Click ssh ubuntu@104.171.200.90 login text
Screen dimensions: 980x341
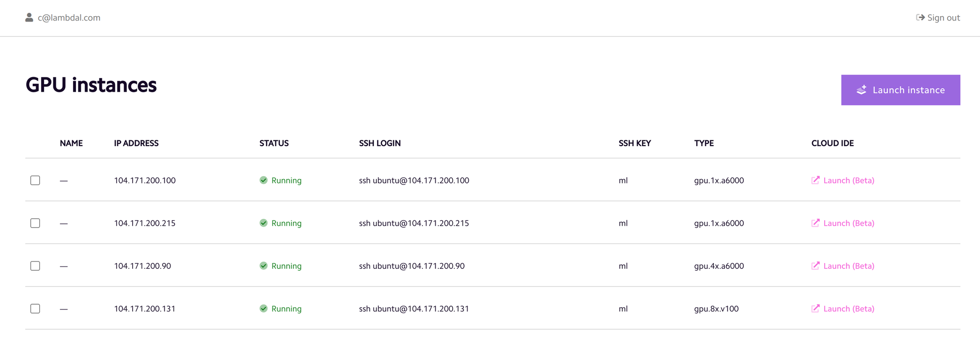(x=412, y=266)
